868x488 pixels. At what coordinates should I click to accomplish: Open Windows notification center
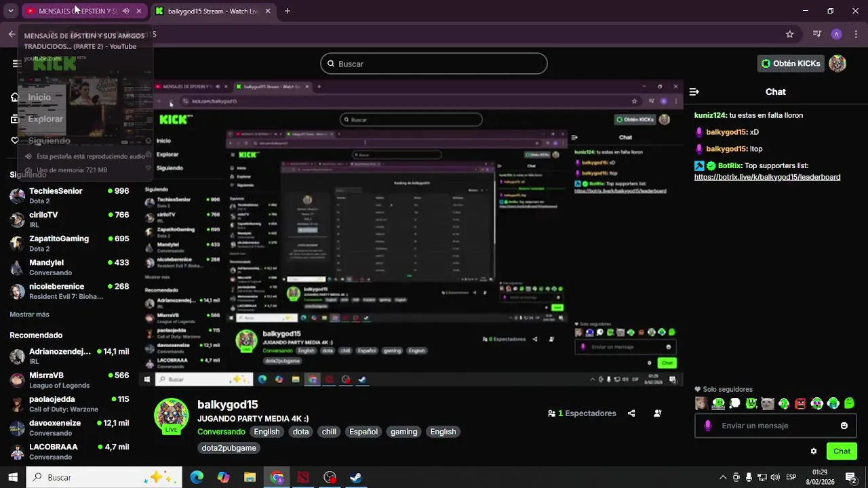point(851,477)
